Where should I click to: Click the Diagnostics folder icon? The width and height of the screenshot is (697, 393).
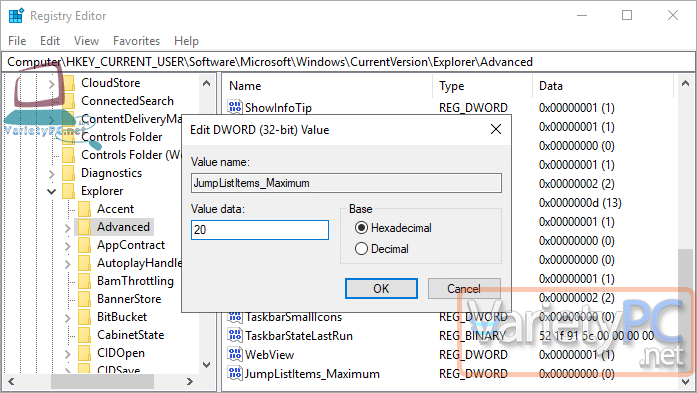coord(68,173)
